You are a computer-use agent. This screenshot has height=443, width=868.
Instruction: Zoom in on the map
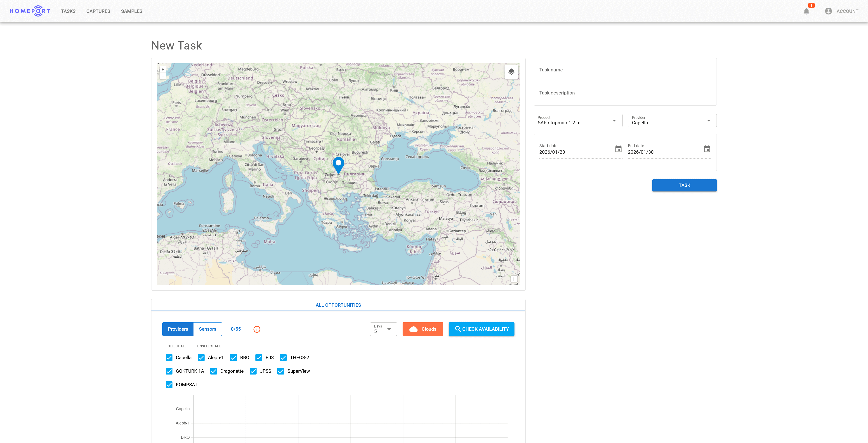click(x=163, y=69)
